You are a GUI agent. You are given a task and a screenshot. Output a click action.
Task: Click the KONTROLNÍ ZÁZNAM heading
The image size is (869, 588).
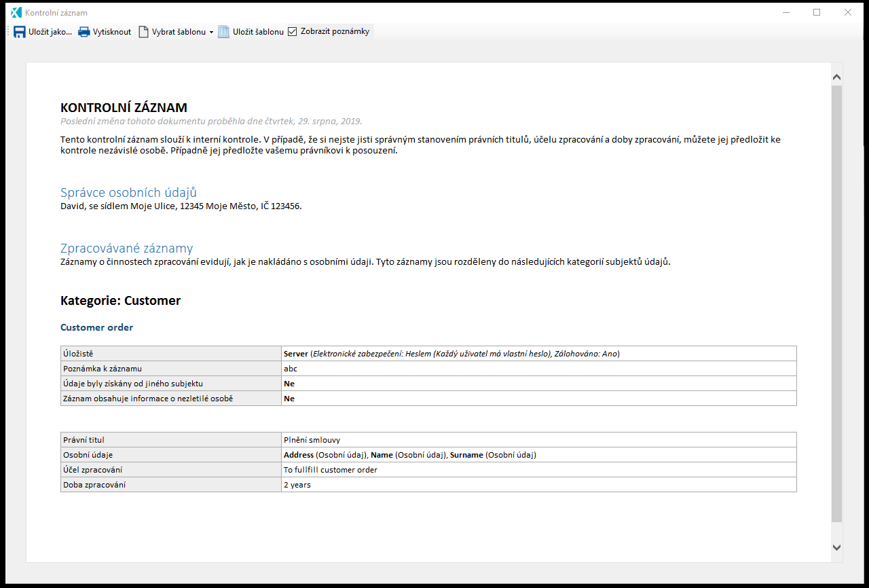point(124,107)
